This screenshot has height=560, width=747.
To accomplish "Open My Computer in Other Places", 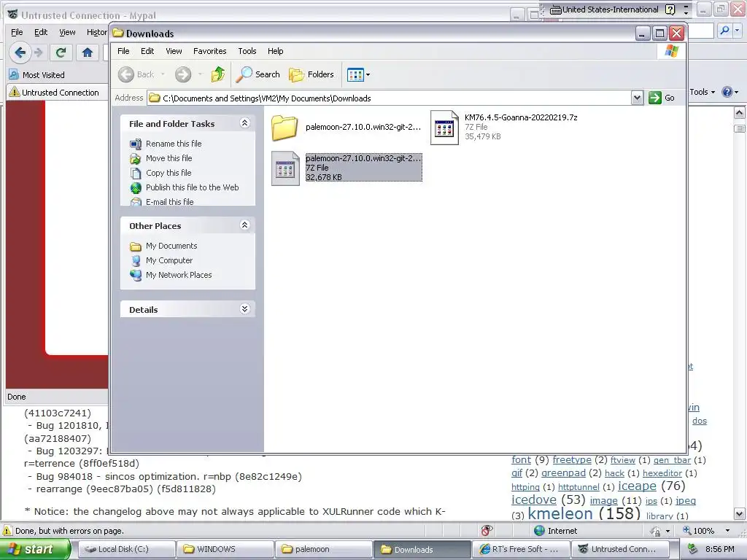I will pos(169,260).
